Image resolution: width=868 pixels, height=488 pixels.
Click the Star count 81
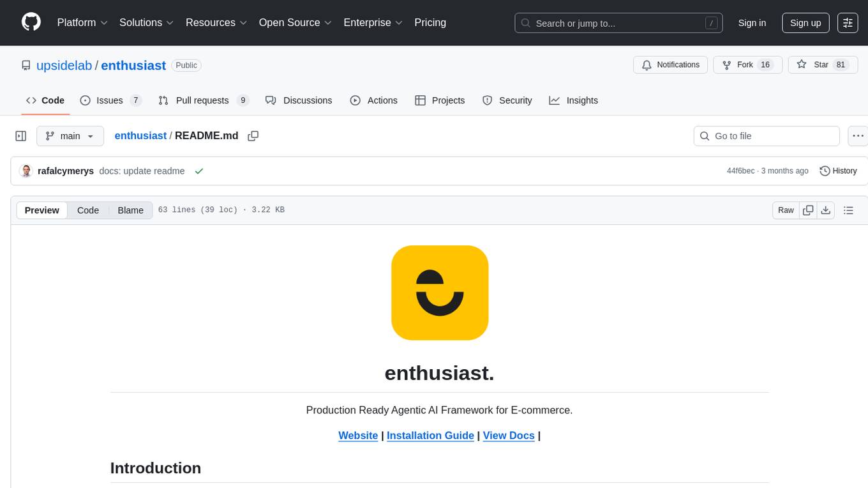pos(841,65)
